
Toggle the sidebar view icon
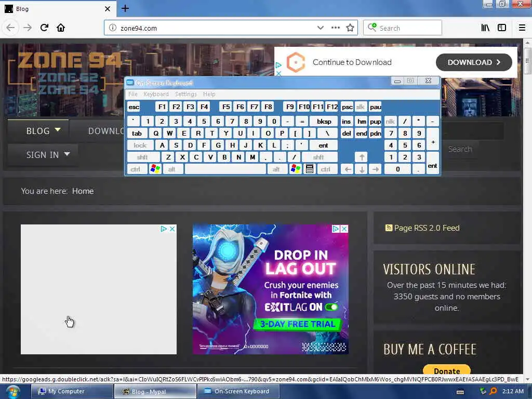click(x=502, y=28)
